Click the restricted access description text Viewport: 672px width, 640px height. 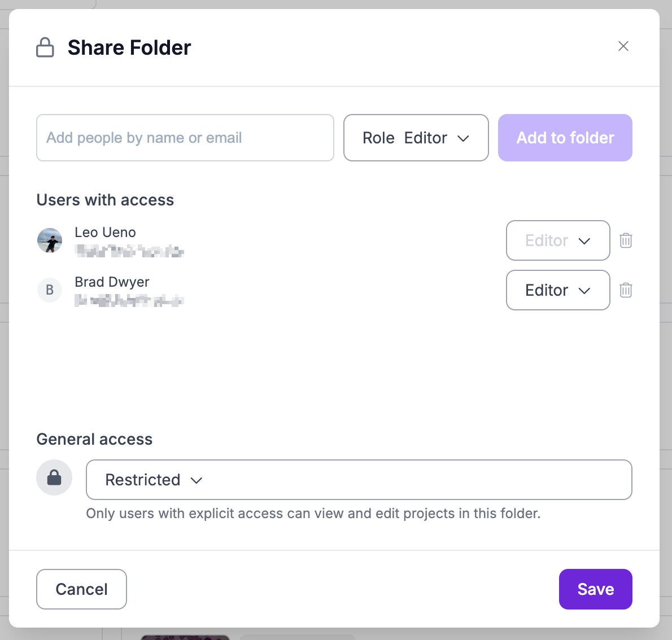[x=313, y=514]
